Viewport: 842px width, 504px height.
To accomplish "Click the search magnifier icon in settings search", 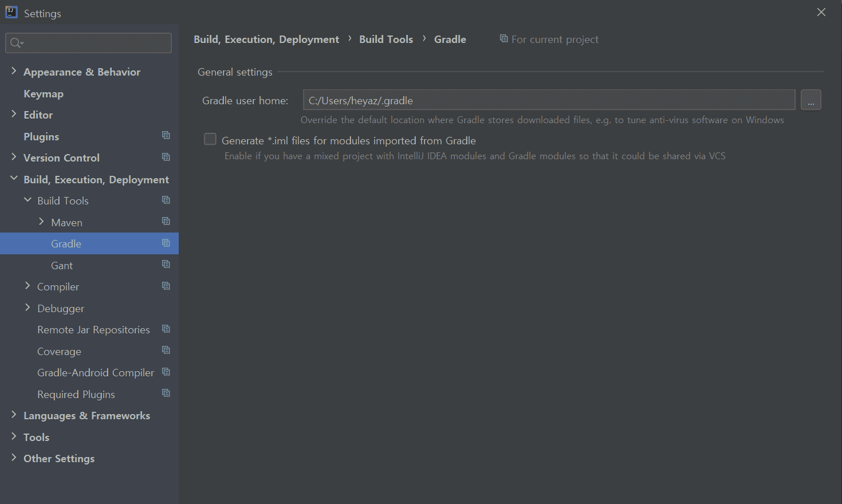I will [x=17, y=43].
